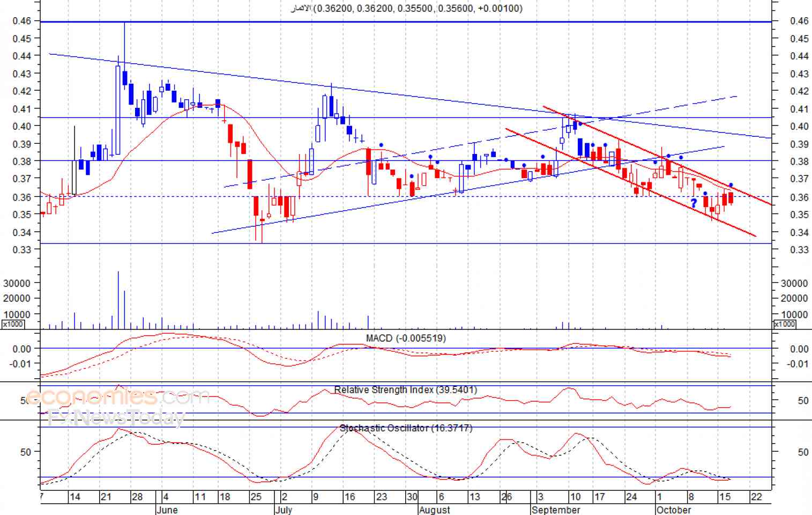Click date label 23 on the time axis
The image size is (812, 515).
tap(381, 497)
